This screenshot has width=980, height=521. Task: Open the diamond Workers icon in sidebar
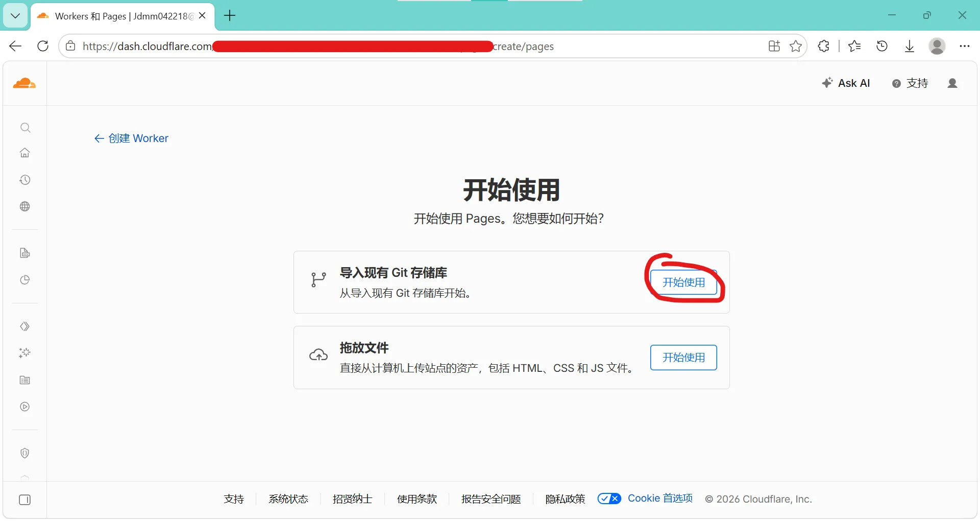coord(25,326)
